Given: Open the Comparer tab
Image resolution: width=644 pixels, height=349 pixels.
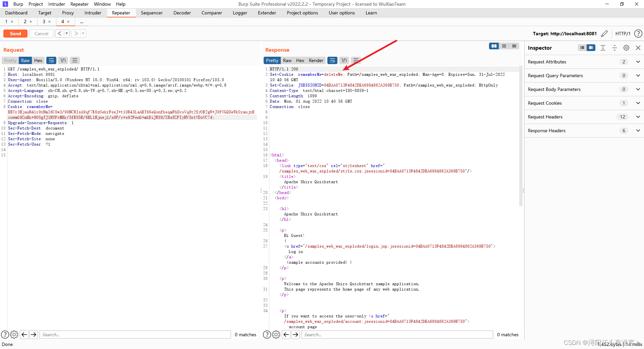Looking at the screenshot, I should [x=212, y=13].
